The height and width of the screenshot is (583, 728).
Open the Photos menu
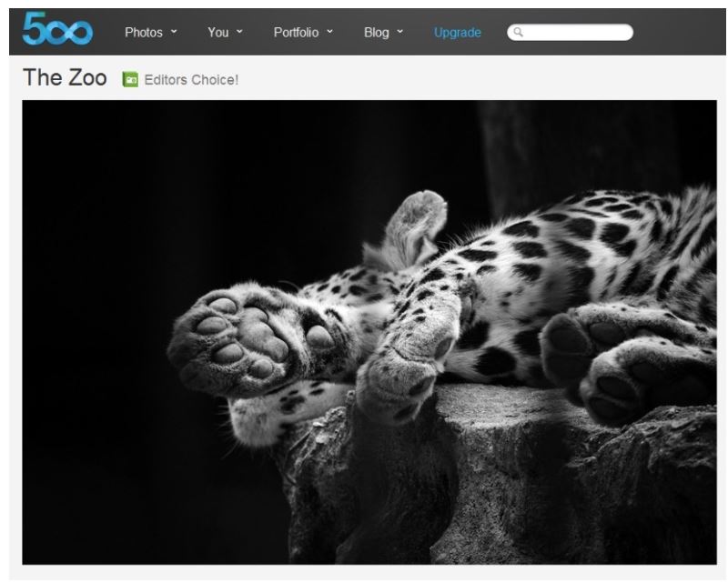[144, 33]
